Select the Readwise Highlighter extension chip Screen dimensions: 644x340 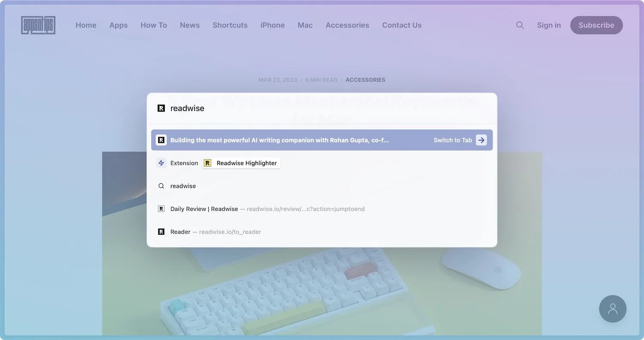tap(241, 163)
